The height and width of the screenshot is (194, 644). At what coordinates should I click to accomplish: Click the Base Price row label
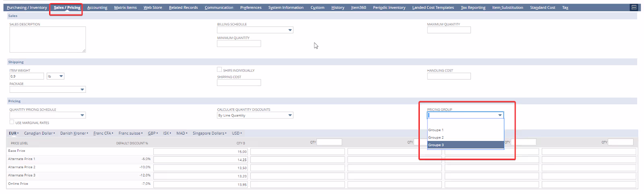tap(17, 151)
